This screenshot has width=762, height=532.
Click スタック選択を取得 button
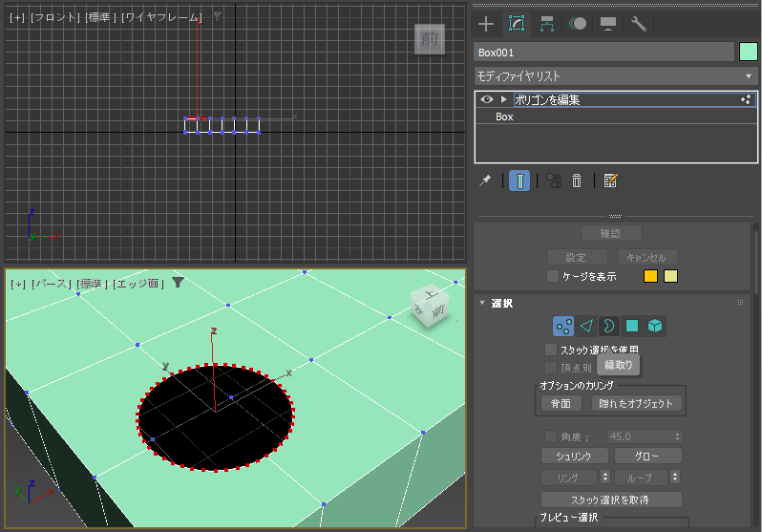coord(611,500)
